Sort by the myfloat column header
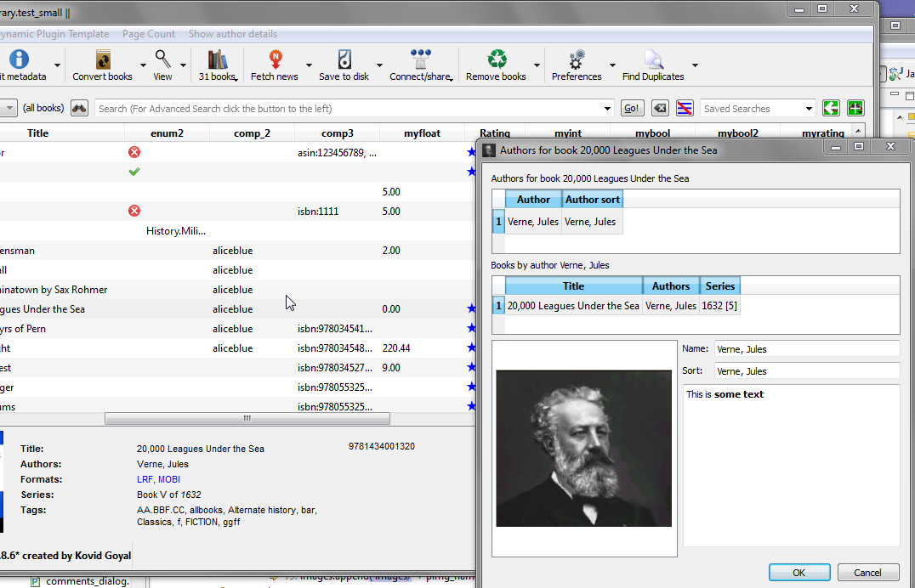 point(422,133)
